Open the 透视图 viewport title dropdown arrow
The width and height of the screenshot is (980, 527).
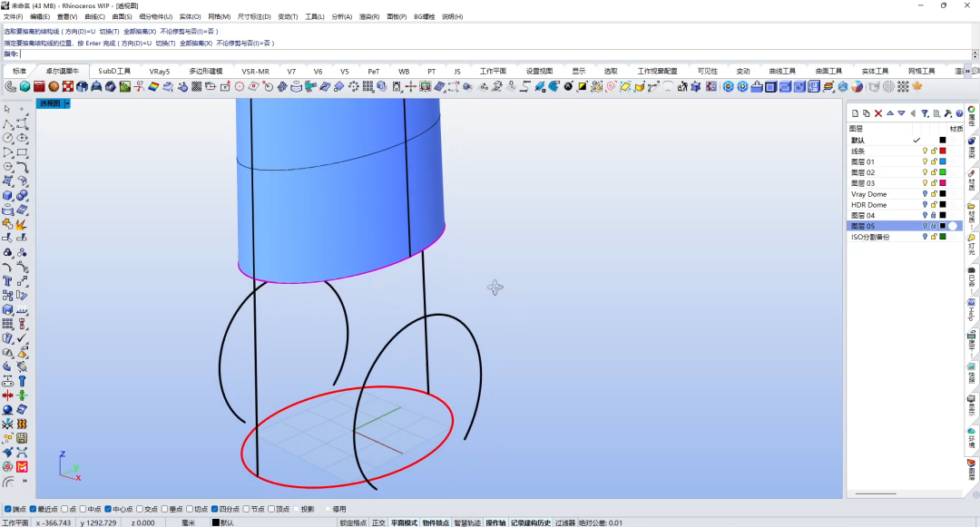tap(67, 103)
